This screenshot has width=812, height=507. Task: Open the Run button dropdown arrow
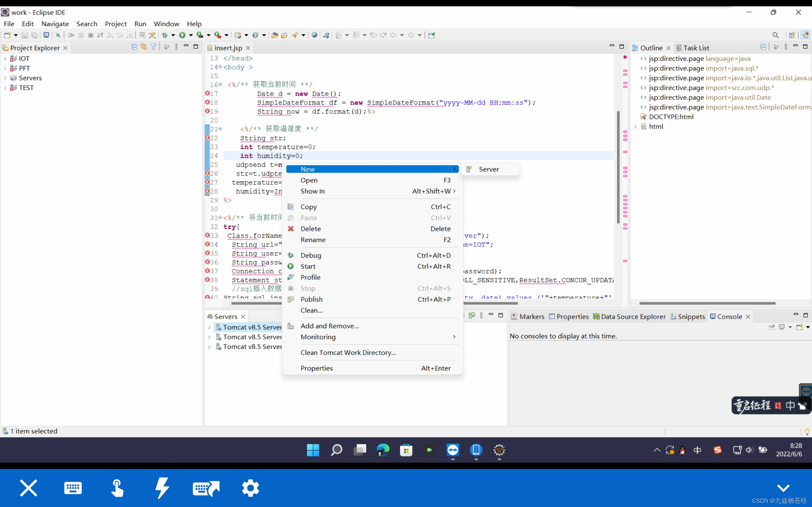(x=191, y=35)
